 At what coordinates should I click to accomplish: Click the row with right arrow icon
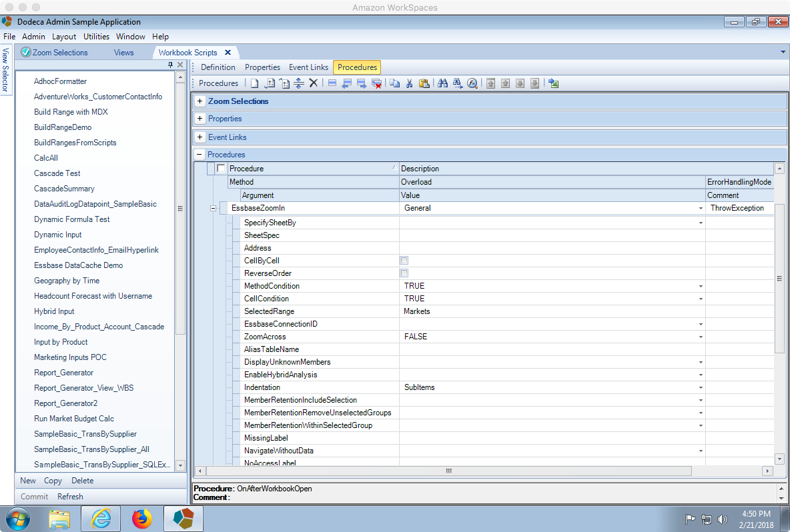361,83
